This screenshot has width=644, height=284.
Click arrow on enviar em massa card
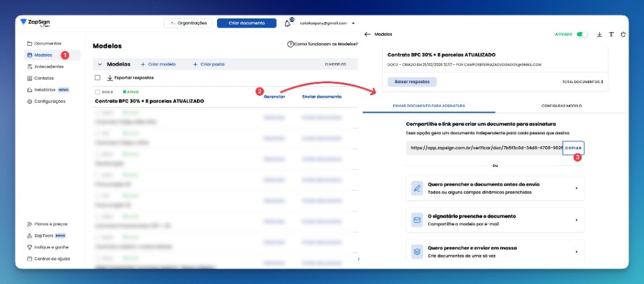(577, 251)
